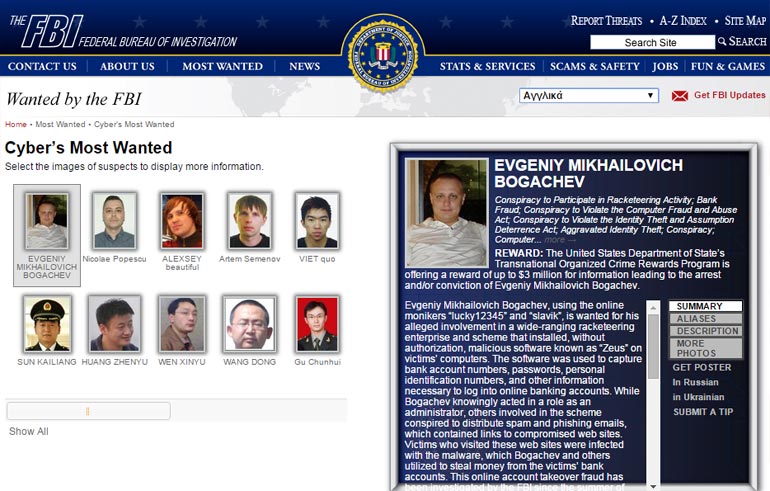Click the Search Site input field
This screenshot has height=491, width=770.
652,42
